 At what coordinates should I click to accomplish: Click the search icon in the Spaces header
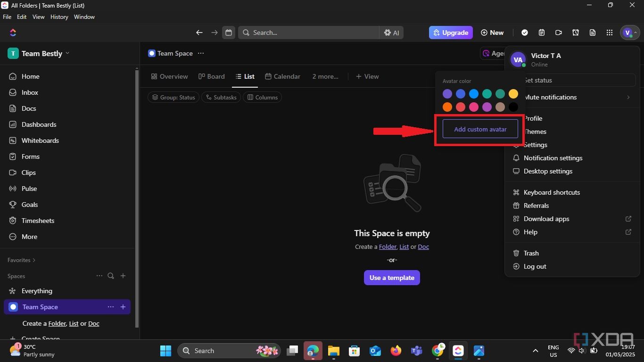111,276
